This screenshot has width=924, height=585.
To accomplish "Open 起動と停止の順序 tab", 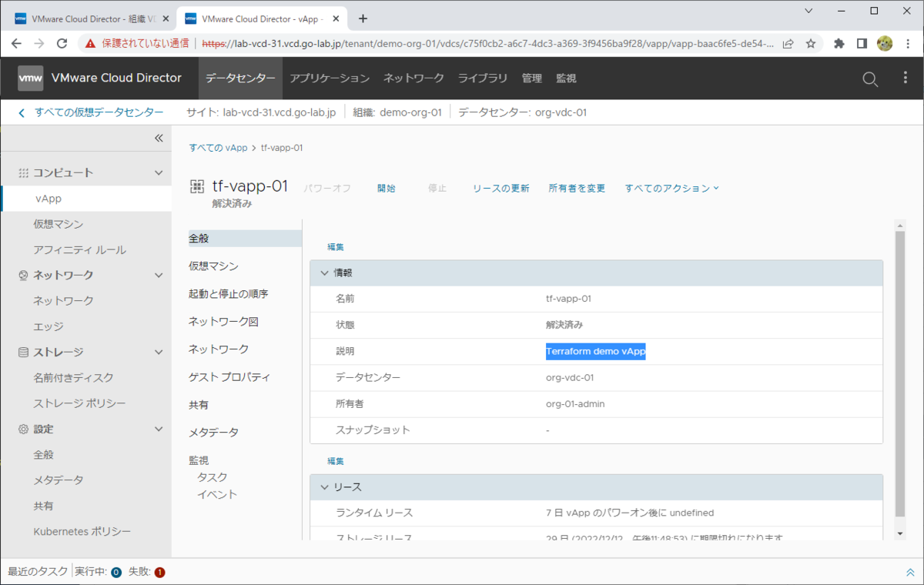I will (228, 294).
